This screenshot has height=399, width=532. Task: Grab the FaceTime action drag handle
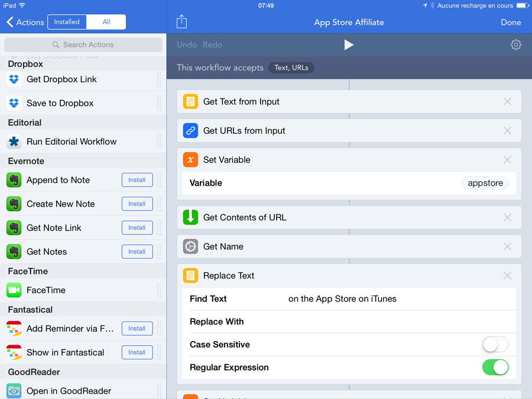click(x=159, y=290)
